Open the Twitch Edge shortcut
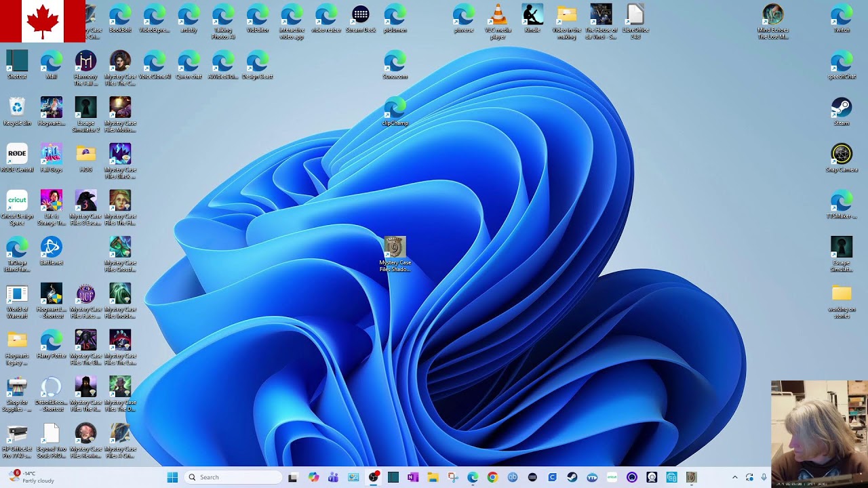Screen dimensions: 868x488 tap(842, 19)
